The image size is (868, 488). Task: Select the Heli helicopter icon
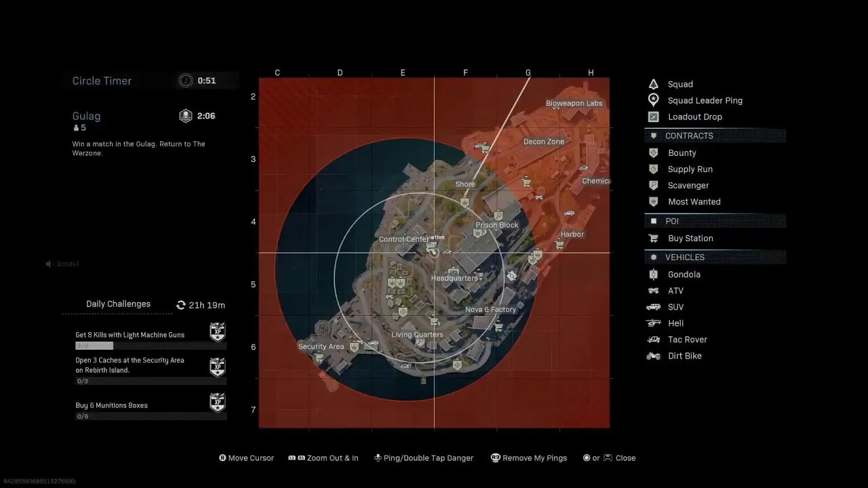[654, 323]
